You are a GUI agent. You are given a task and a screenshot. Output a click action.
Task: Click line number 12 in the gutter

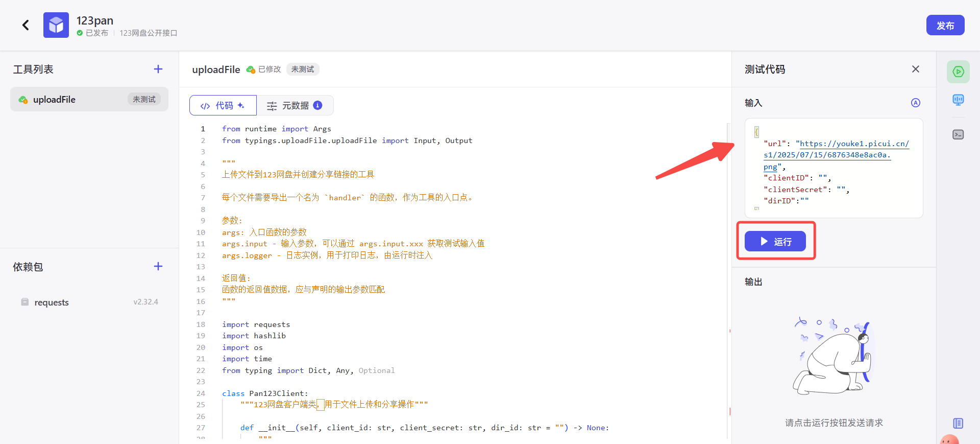(201, 255)
